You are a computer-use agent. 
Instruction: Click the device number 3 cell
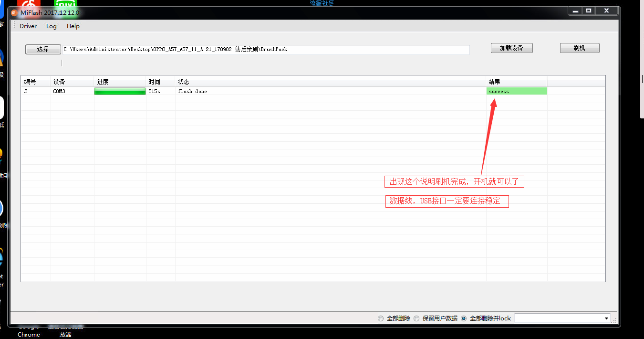pyautogui.click(x=36, y=91)
